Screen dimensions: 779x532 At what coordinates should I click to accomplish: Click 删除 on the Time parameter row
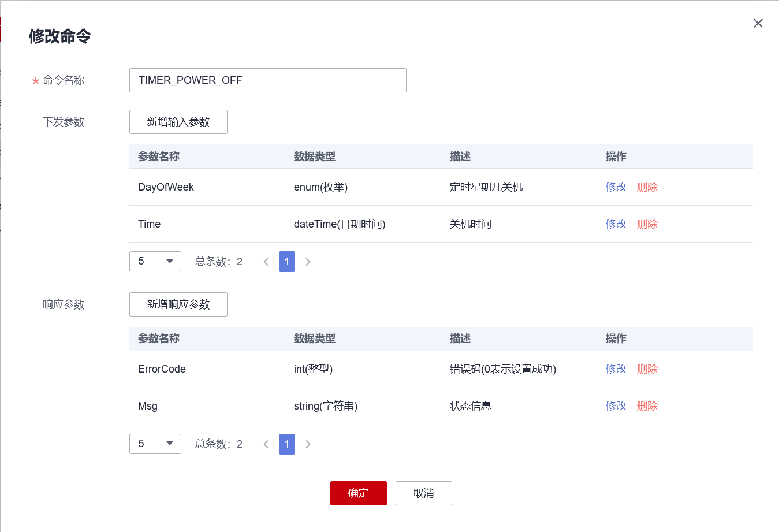click(647, 224)
